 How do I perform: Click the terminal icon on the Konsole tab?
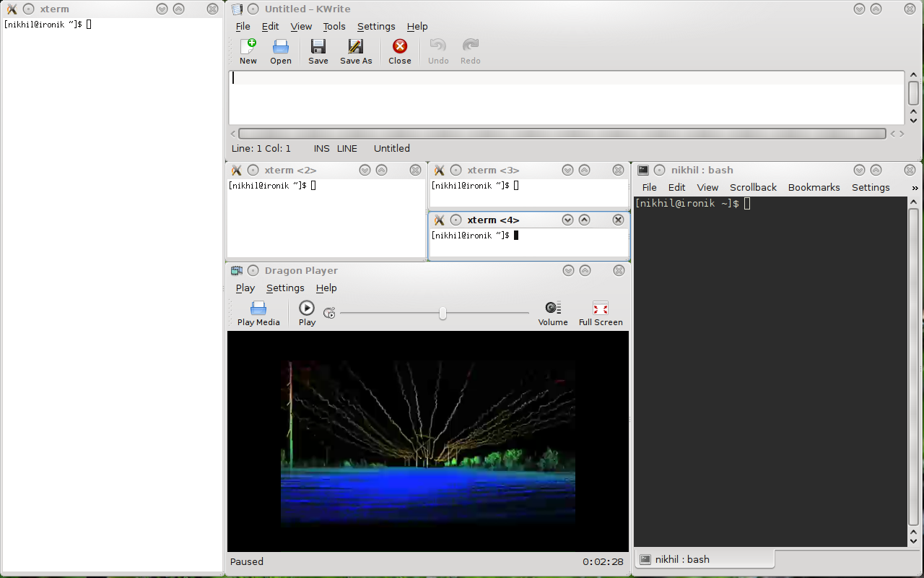tap(645, 559)
